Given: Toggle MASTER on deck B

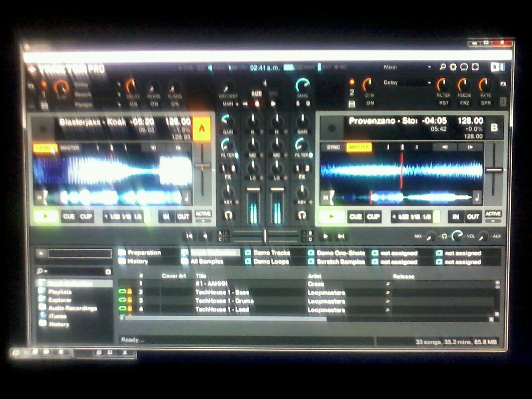Looking at the screenshot, I should [359, 147].
